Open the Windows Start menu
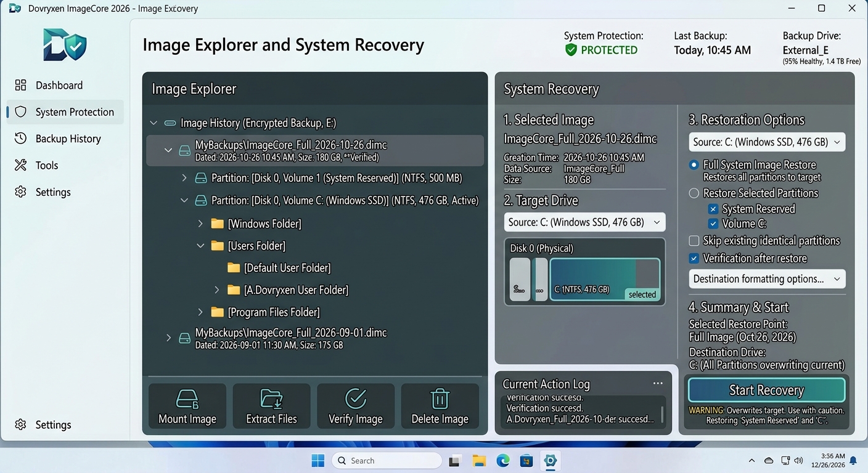868x473 pixels. (x=318, y=461)
